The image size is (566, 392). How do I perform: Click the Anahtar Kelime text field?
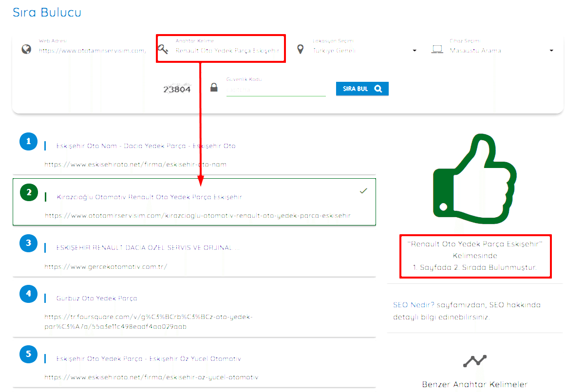(x=227, y=51)
